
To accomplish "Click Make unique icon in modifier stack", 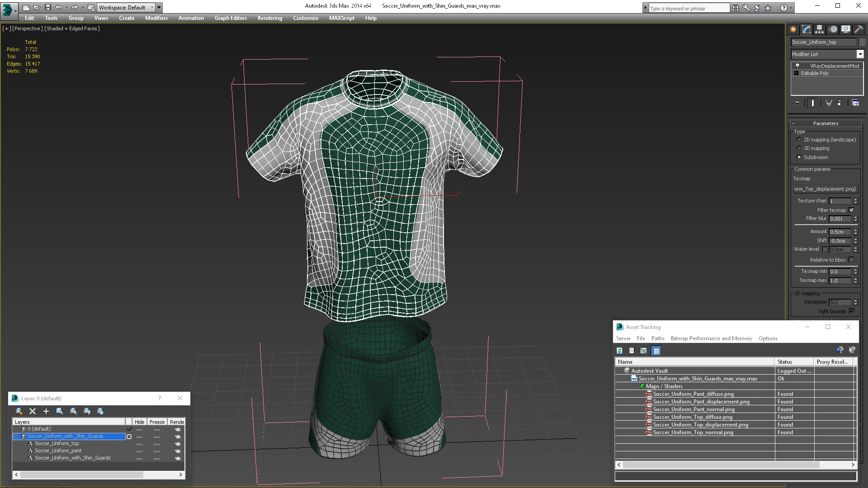I will pyautogui.click(x=829, y=103).
